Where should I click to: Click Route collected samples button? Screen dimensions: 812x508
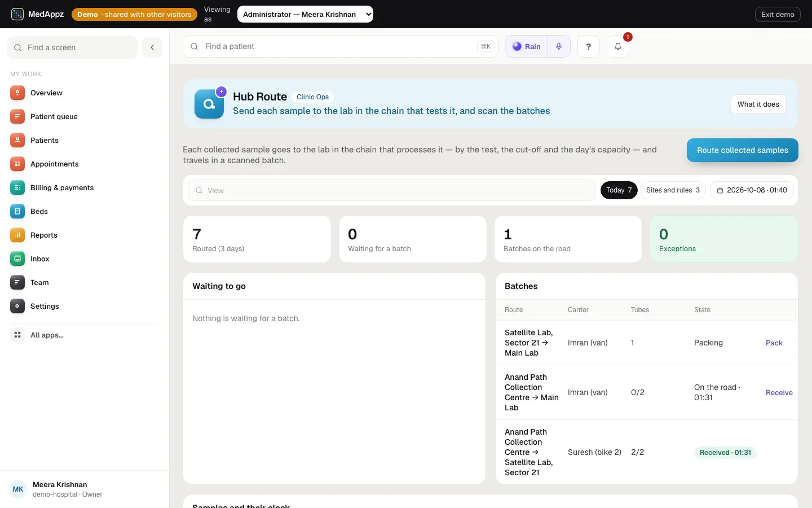point(743,150)
